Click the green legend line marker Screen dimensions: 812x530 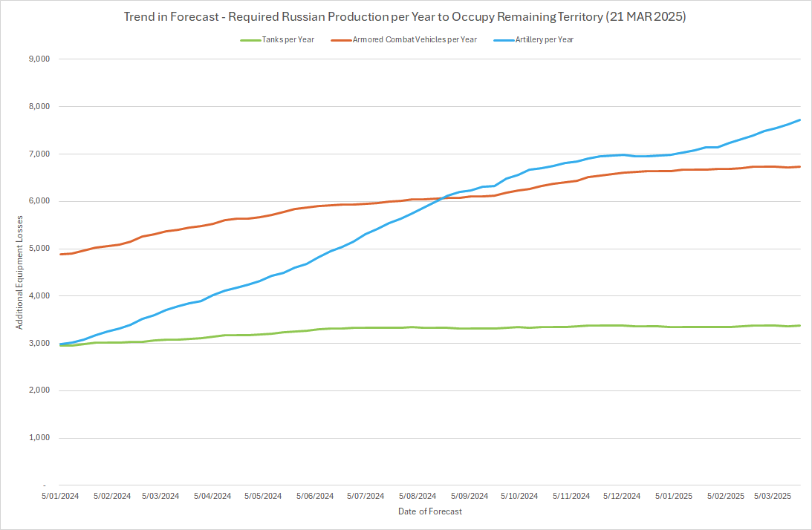click(250, 40)
